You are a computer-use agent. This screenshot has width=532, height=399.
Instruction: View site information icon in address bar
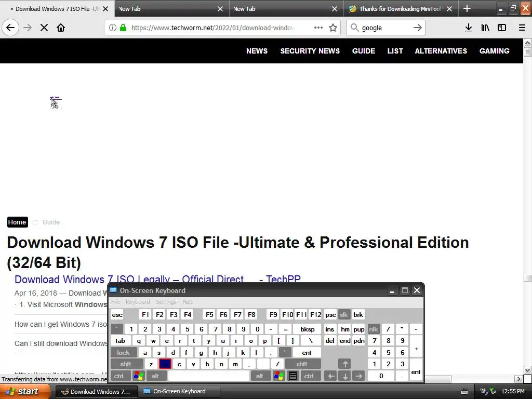113,28
